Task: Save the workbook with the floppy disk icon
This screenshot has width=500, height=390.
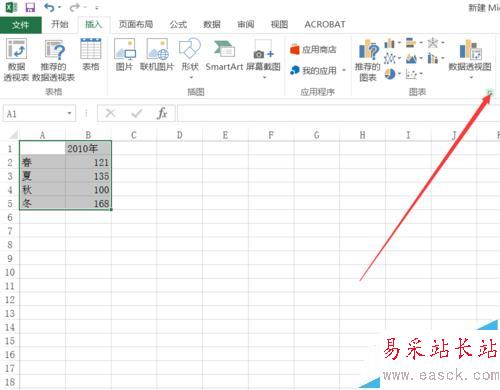Action: pos(30,7)
